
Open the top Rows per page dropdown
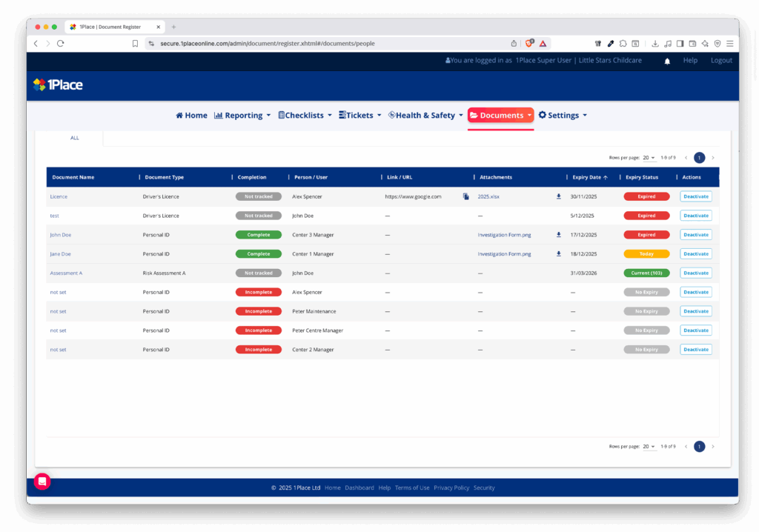tap(649, 158)
